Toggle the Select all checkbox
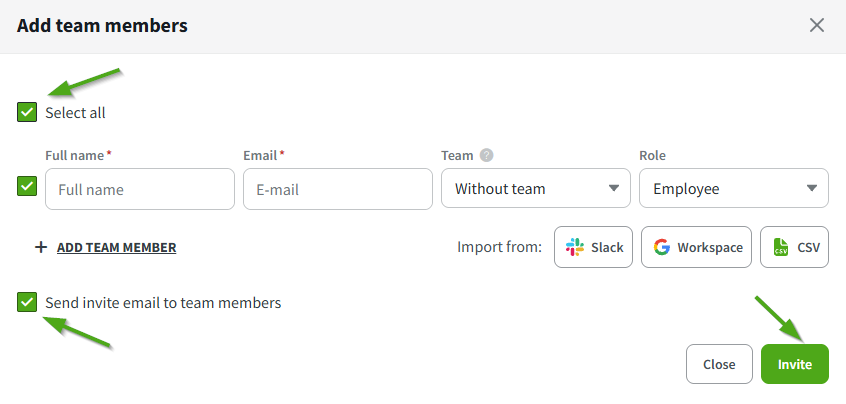Image resolution: width=846 pixels, height=404 pixels. (x=27, y=112)
